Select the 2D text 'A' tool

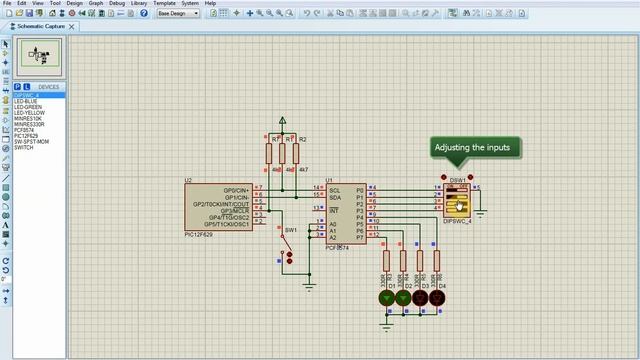5,225
